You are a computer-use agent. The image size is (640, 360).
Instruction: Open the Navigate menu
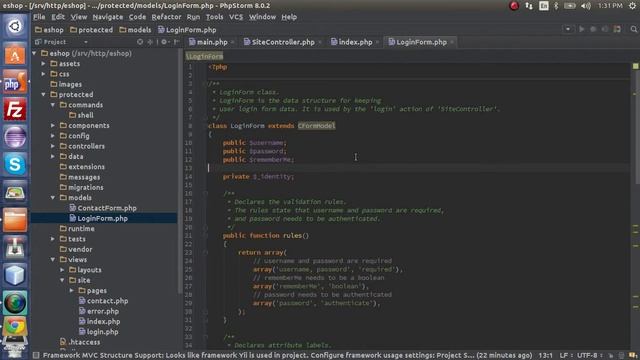(x=107, y=17)
